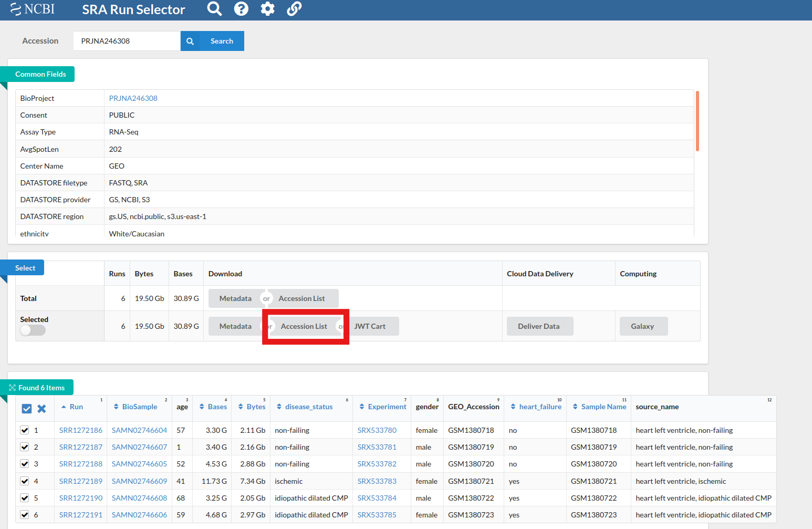Viewport: 812px width, 529px height.
Task: Download Selected Metadata
Action: (x=235, y=326)
